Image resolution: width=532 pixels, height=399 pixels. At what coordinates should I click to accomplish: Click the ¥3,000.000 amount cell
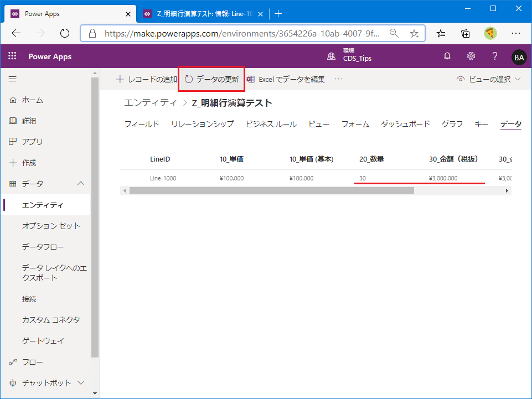pyautogui.click(x=443, y=178)
